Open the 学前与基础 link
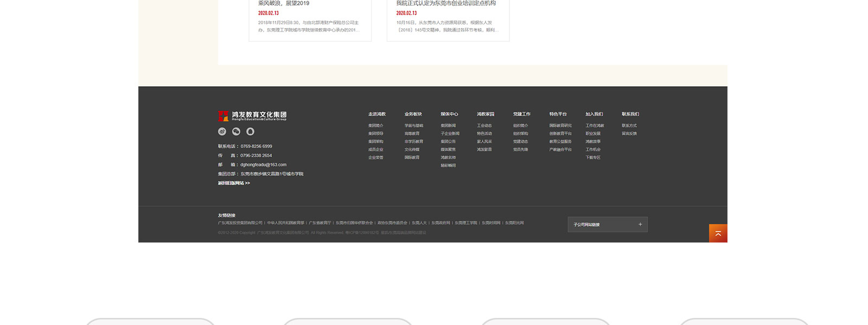The height and width of the screenshot is (325, 868). 414,125
